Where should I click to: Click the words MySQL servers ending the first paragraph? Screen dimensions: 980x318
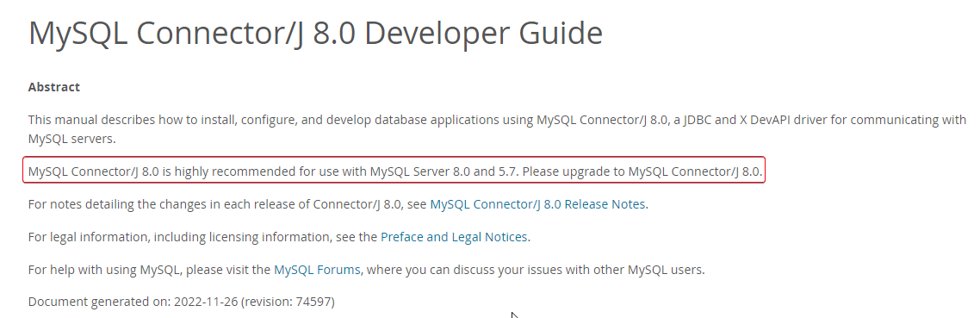point(71,139)
